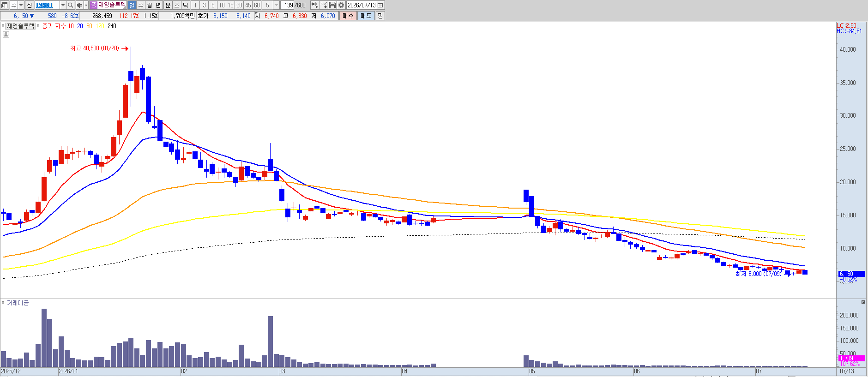Viewport: 868px width, 377px height.
Task: Click the speaker sound alert icon
Action: [x=79, y=5]
